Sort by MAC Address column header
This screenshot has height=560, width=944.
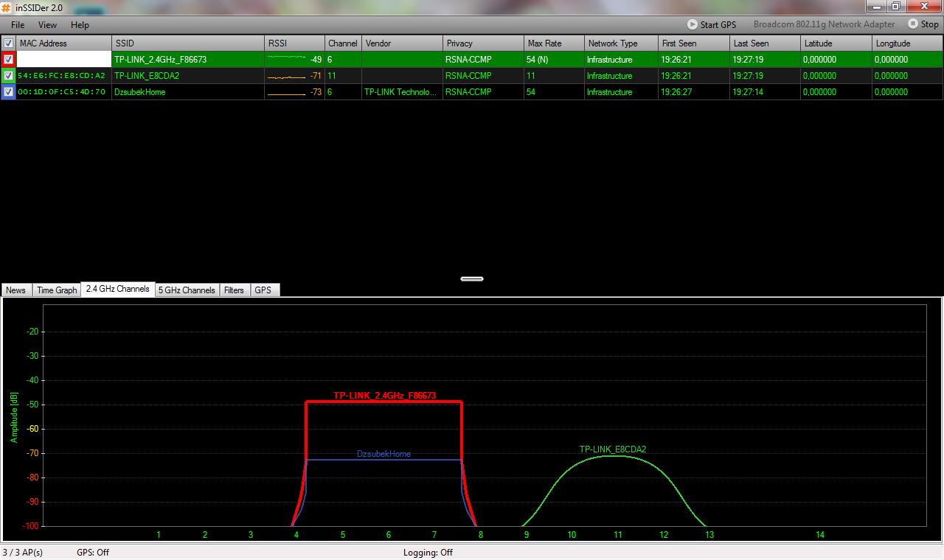(x=63, y=43)
